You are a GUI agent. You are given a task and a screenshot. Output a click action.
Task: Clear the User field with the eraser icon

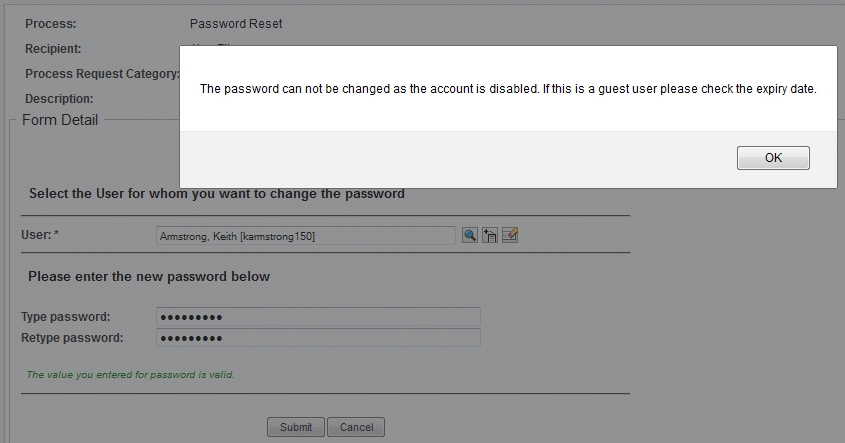[510, 235]
